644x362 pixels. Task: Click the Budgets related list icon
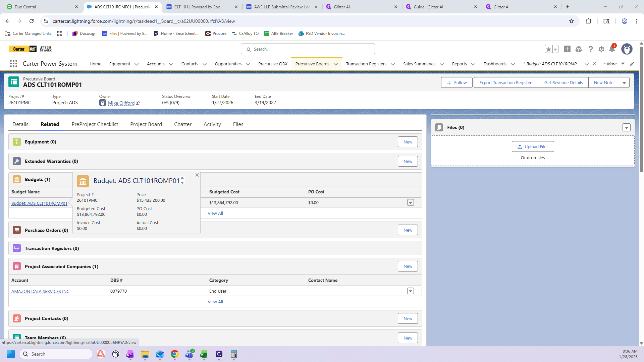[x=17, y=179]
